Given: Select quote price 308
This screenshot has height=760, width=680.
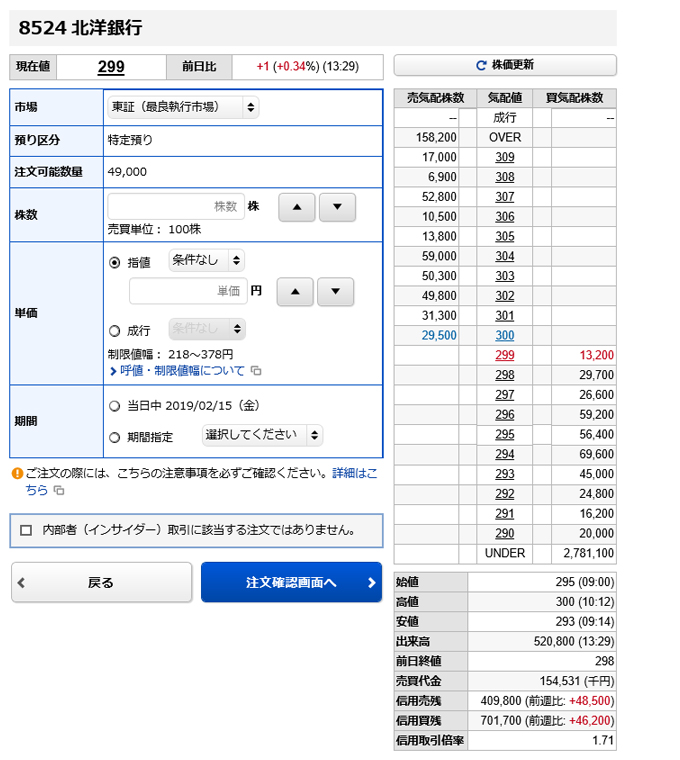Looking at the screenshot, I should [x=505, y=177].
